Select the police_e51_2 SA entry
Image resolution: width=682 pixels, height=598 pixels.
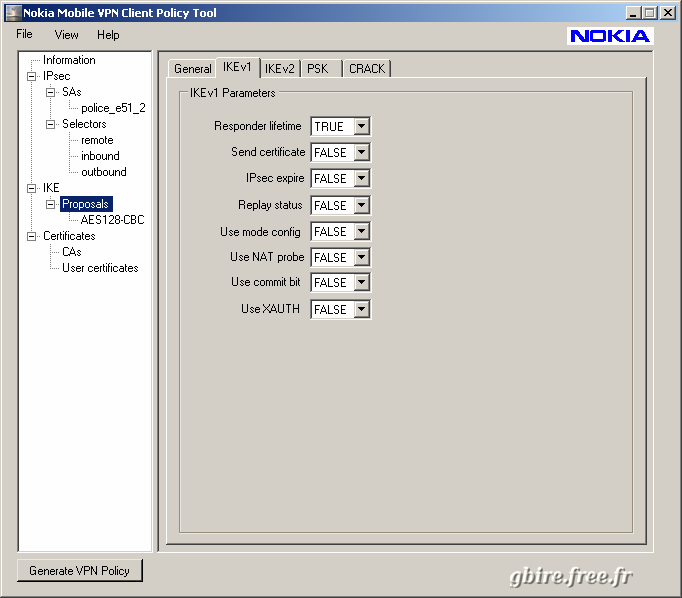[x=113, y=108]
